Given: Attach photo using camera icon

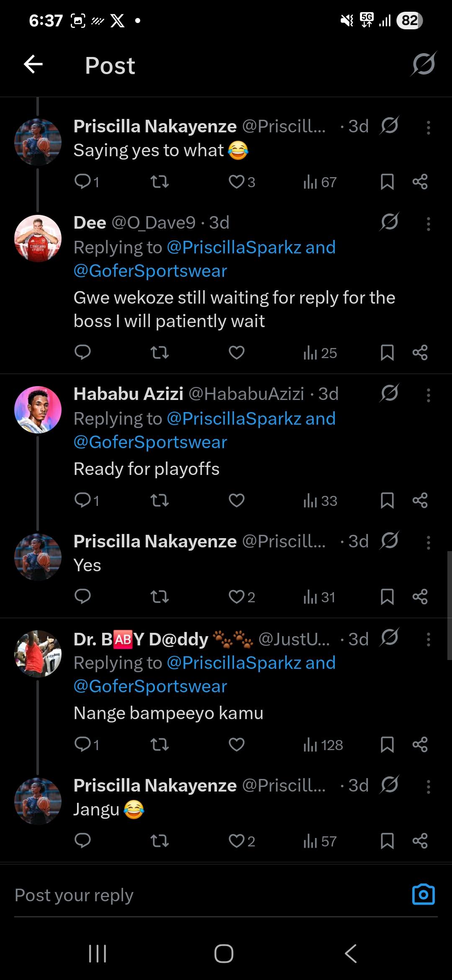Looking at the screenshot, I should 423,895.
